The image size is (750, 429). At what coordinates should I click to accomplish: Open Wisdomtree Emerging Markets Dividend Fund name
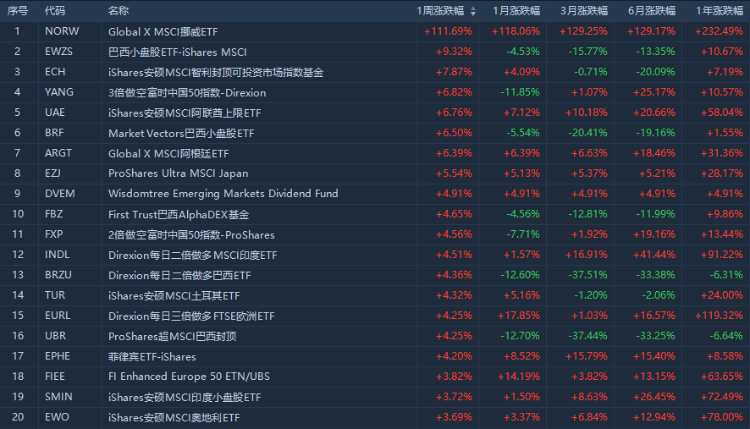[223, 194]
